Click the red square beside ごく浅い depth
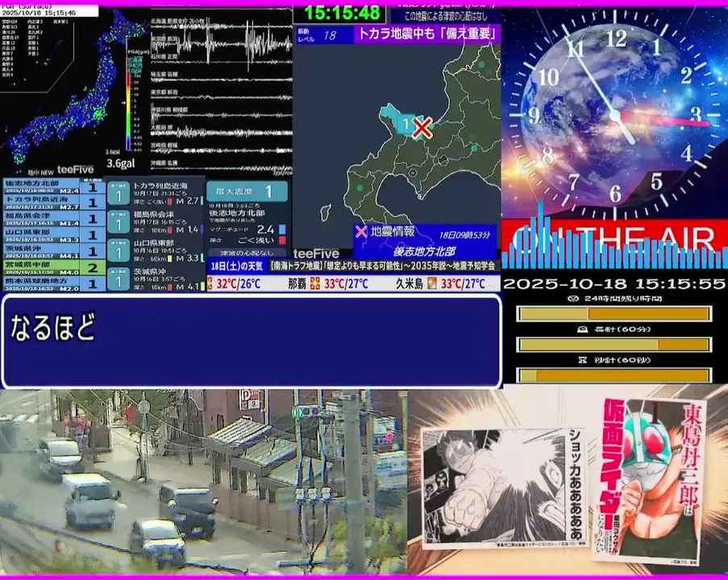Viewport: 728px width, 580px height. tap(282, 240)
